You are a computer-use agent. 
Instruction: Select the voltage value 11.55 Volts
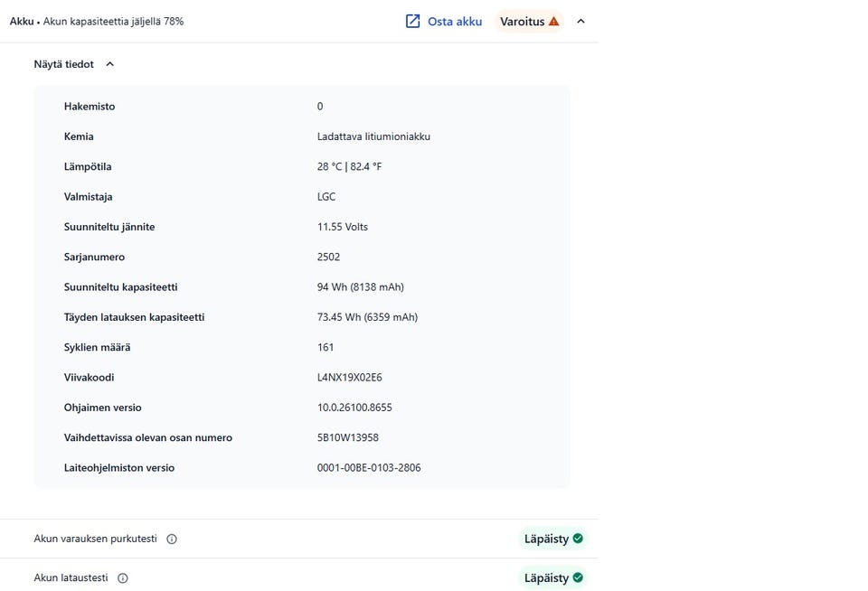(342, 227)
